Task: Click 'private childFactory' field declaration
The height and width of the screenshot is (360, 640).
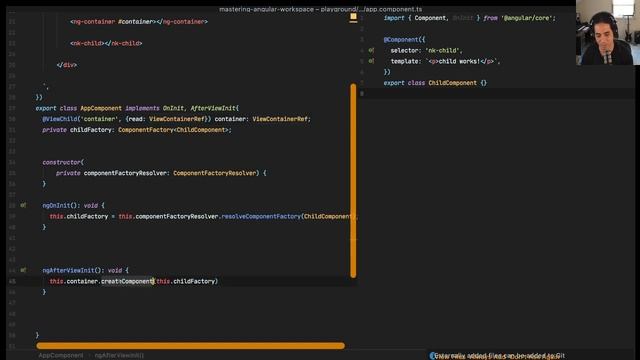Action: (77, 130)
